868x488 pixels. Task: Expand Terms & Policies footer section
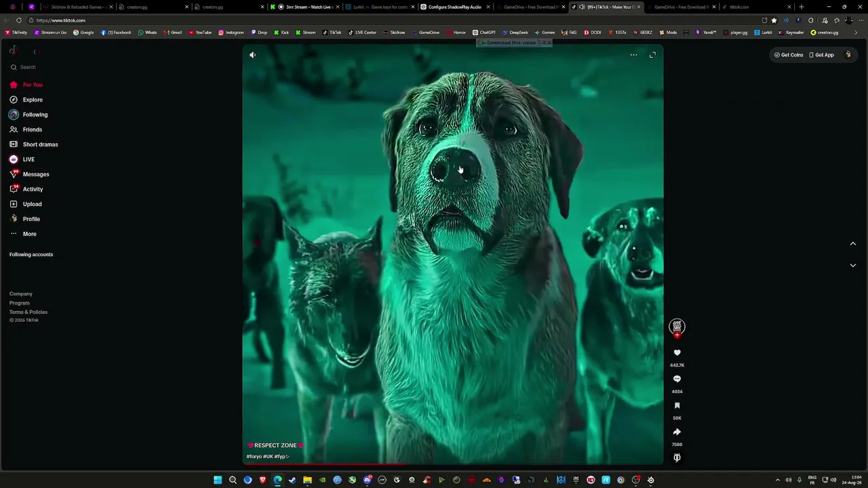[x=28, y=312]
